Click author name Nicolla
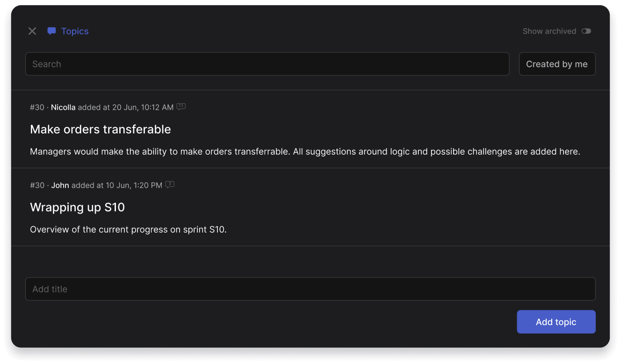Image resolution: width=620 pixels, height=364 pixels. click(x=63, y=107)
